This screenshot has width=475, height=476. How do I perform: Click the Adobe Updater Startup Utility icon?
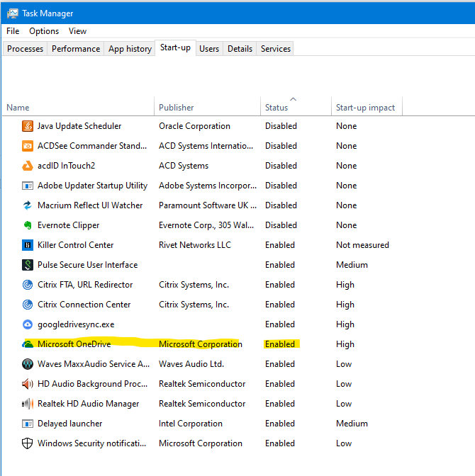click(x=28, y=186)
